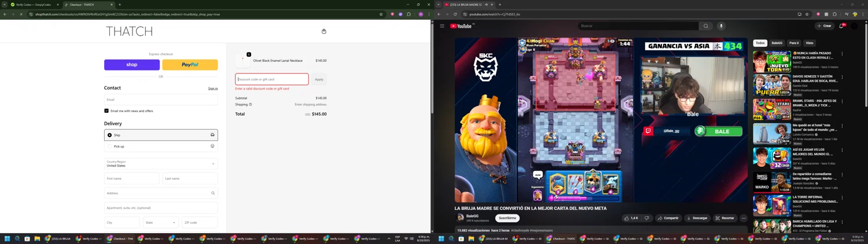Open the BaleGG channel avatar
Image resolution: width=868 pixels, height=244 pixels.
(461, 218)
